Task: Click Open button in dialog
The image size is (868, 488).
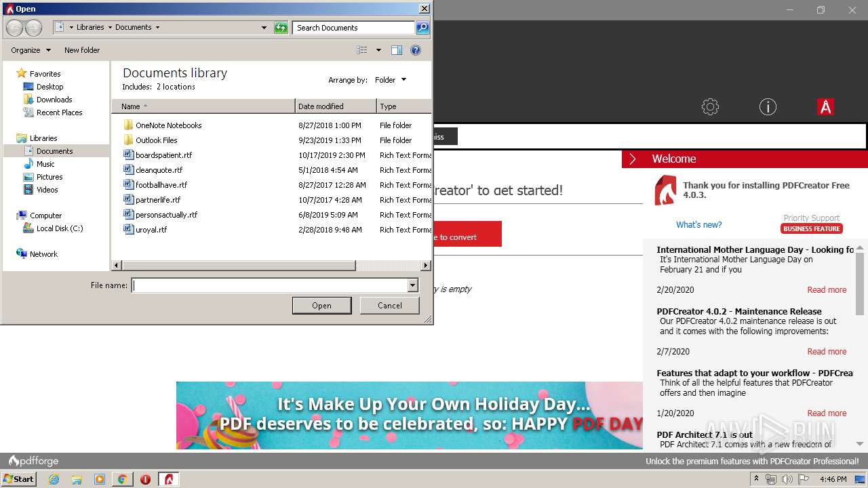Action: [321, 306]
